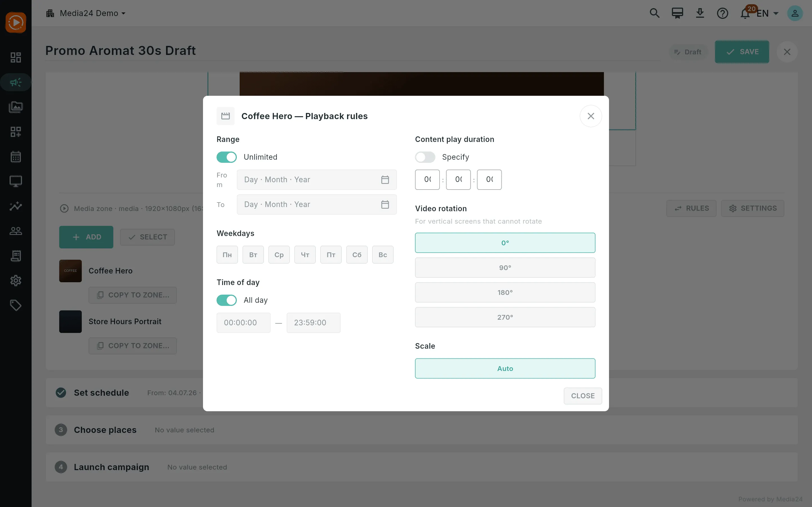Click the help question mark icon
Image resolution: width=812 pixels, height=507 pixels.
point(722,14)
